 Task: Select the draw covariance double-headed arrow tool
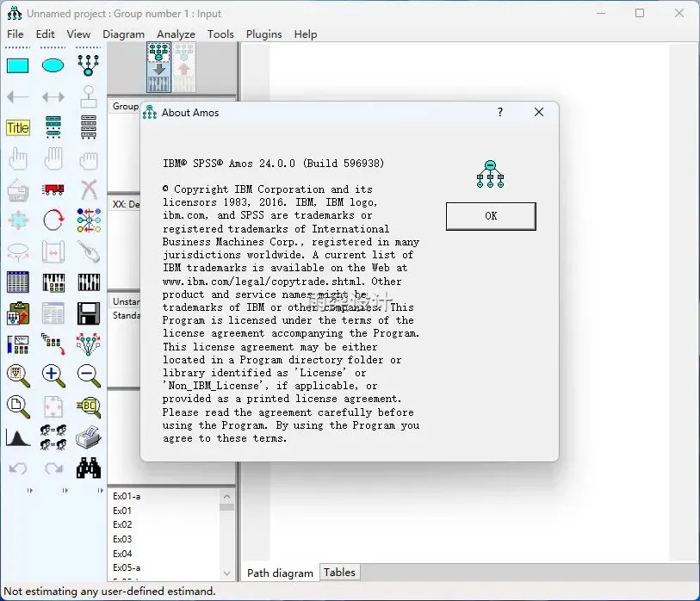[53, 96]
